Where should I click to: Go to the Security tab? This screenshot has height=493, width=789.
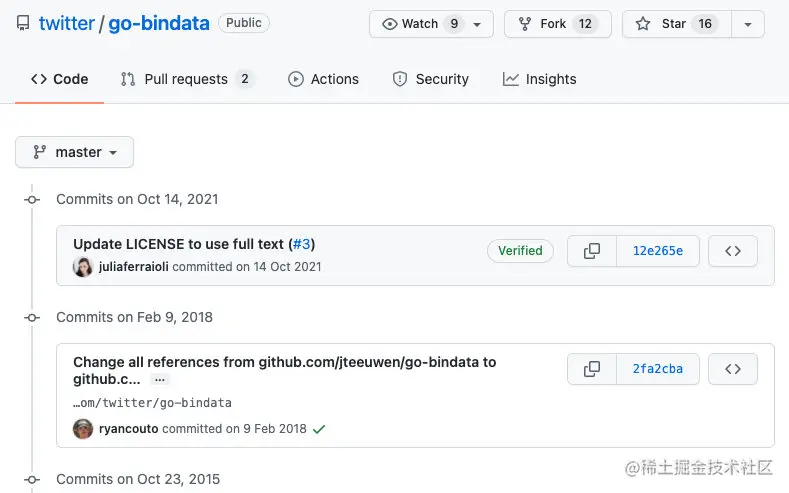tap(431, 79)
